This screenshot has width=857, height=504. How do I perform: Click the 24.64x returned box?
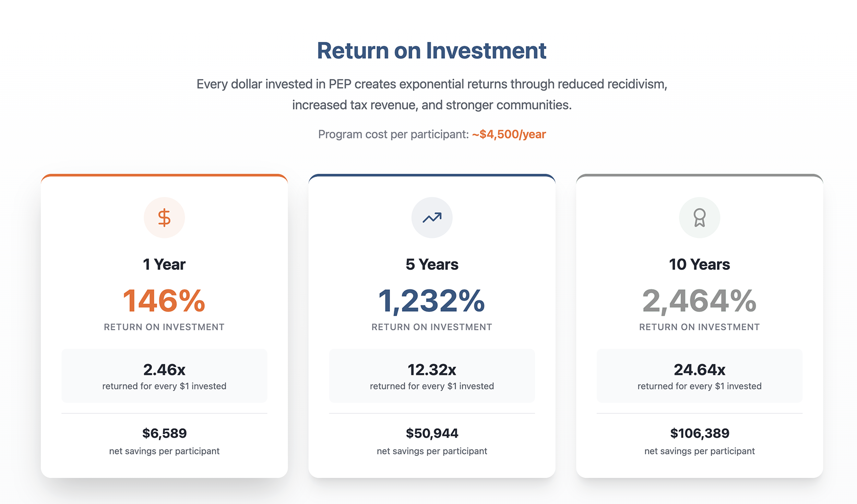click(x=699, y=376)
